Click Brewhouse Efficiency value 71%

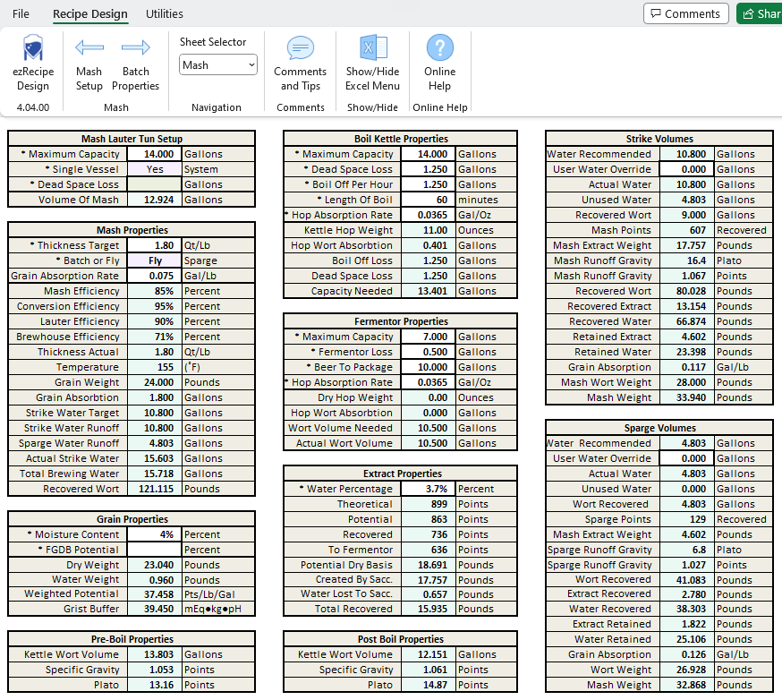pyautogui.click(x=154, y=337)
